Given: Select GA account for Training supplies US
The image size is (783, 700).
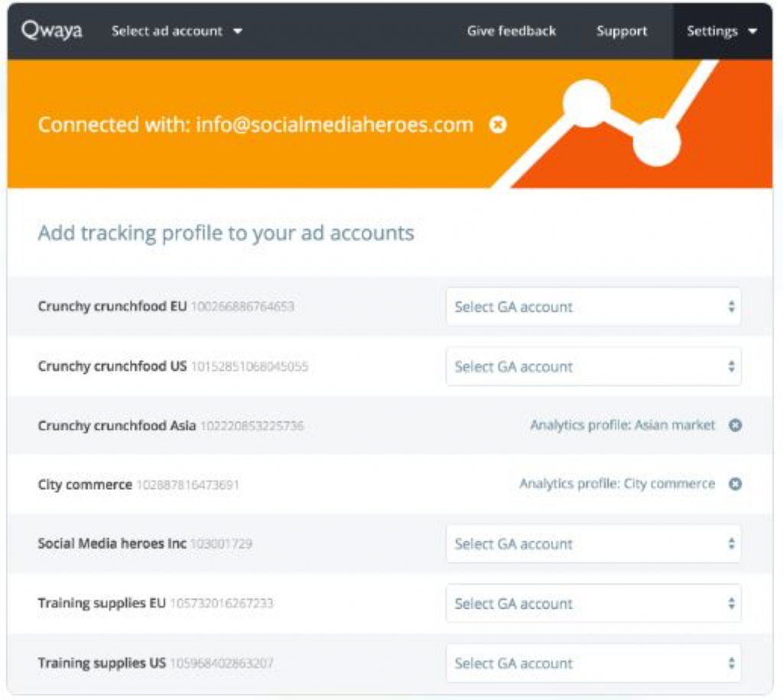Looking at the screenshot, I should (x=593, y=663).
